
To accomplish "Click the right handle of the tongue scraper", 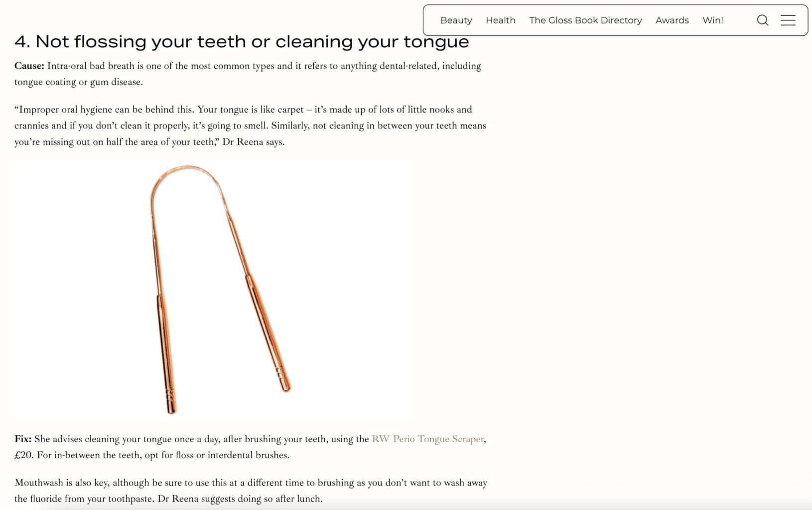I will click(268, 333).
